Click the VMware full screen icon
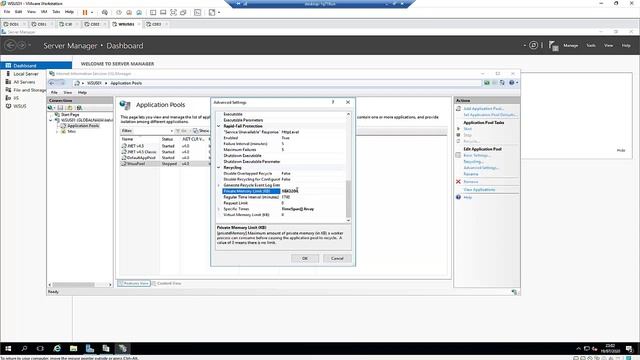This screenshot has height=360, width=640. point(173,12)
